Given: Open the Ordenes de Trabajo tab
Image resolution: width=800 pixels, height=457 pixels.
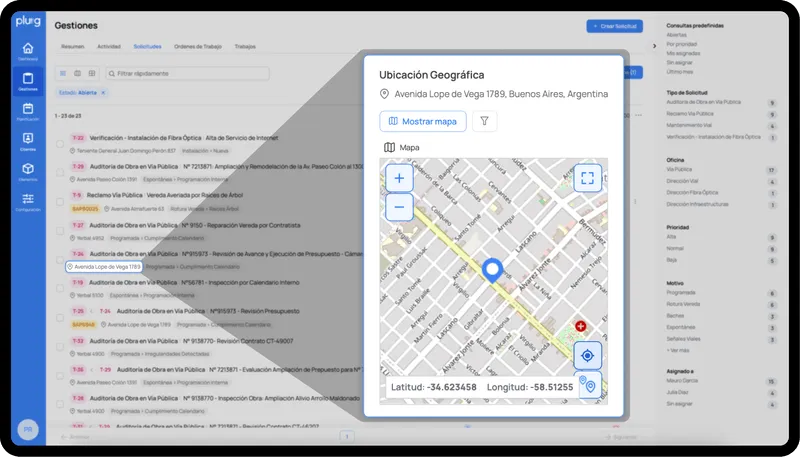Looking at the screenshot, I should 198,46.
